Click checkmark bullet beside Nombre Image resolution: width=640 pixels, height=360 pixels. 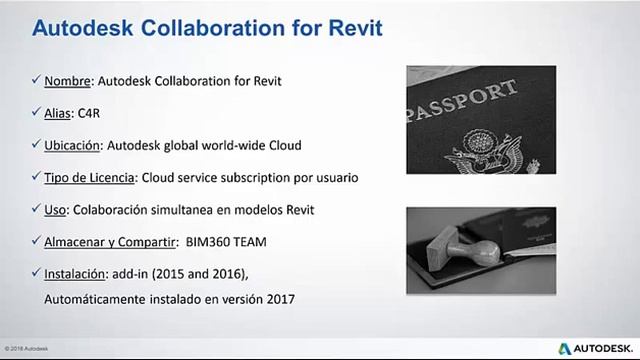(x=36, y=80)
